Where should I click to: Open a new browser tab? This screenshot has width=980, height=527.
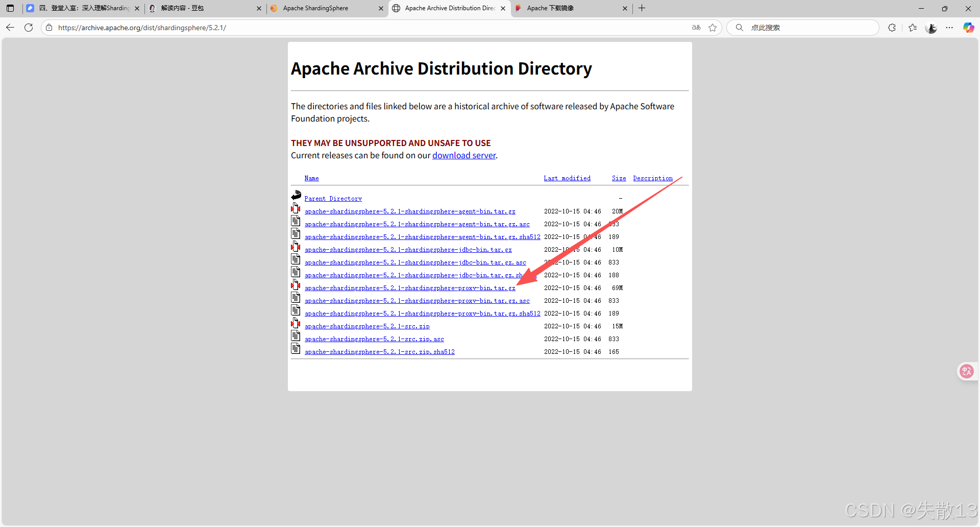[x=642, y=8]
